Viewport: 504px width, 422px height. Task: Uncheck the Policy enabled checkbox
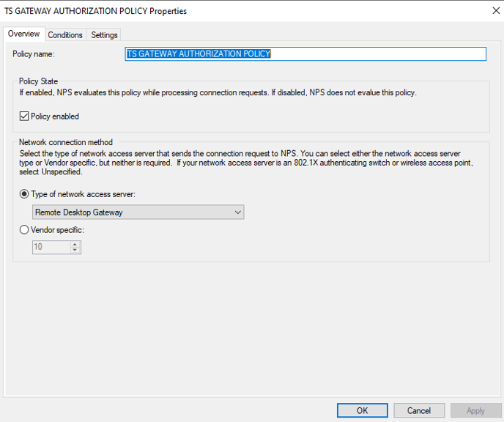[x=24, y=116]
